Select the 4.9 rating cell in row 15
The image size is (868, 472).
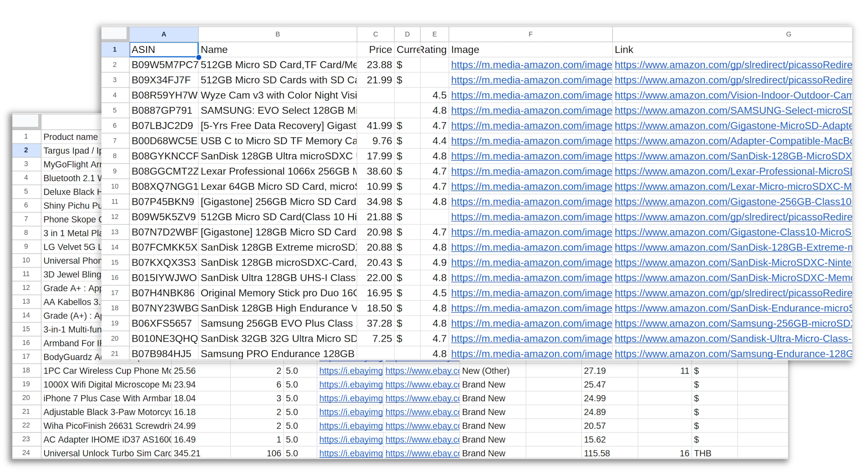pos(434,262)
